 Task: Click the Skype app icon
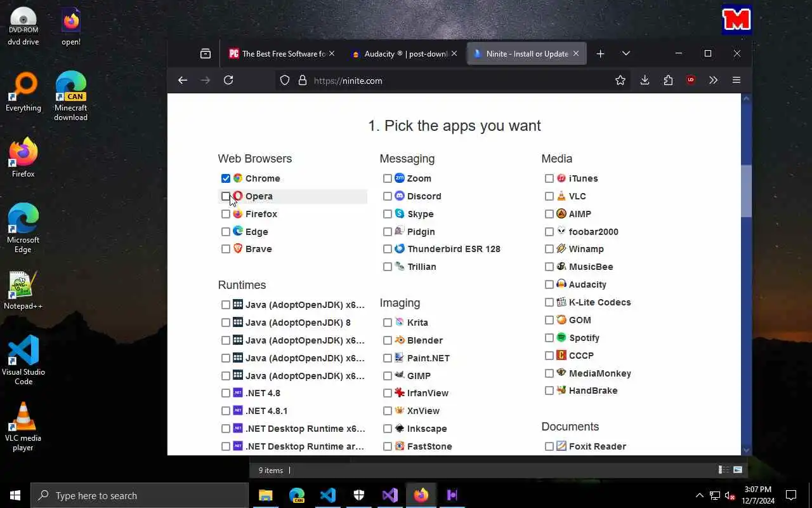coord(400,214)
